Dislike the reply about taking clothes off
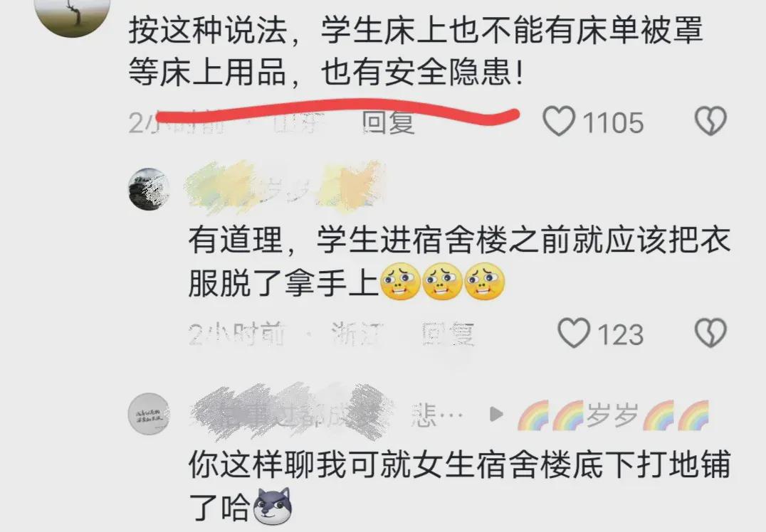The height and width of the screenshot is (532, 766). (710, 334)
